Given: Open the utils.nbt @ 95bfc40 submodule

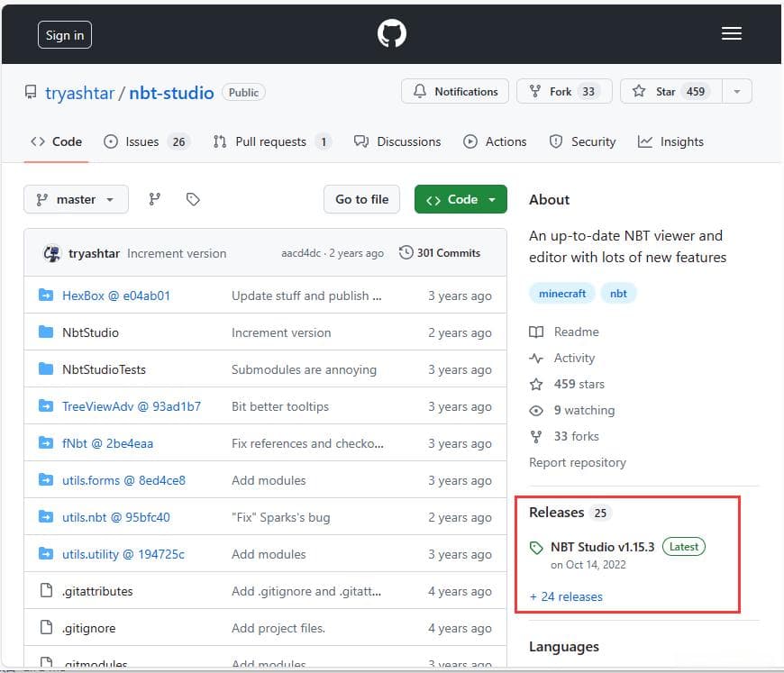Looking at the screenshot, I should pos(116,517).
